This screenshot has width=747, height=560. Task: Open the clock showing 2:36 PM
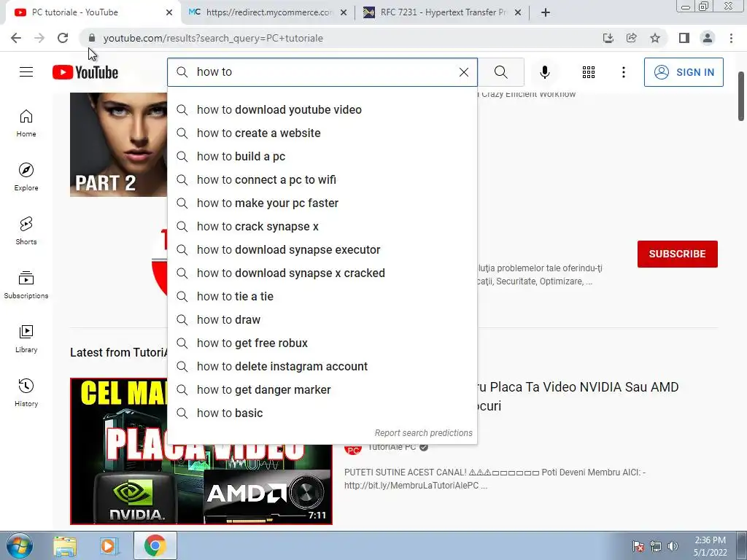tap(710, 546)
